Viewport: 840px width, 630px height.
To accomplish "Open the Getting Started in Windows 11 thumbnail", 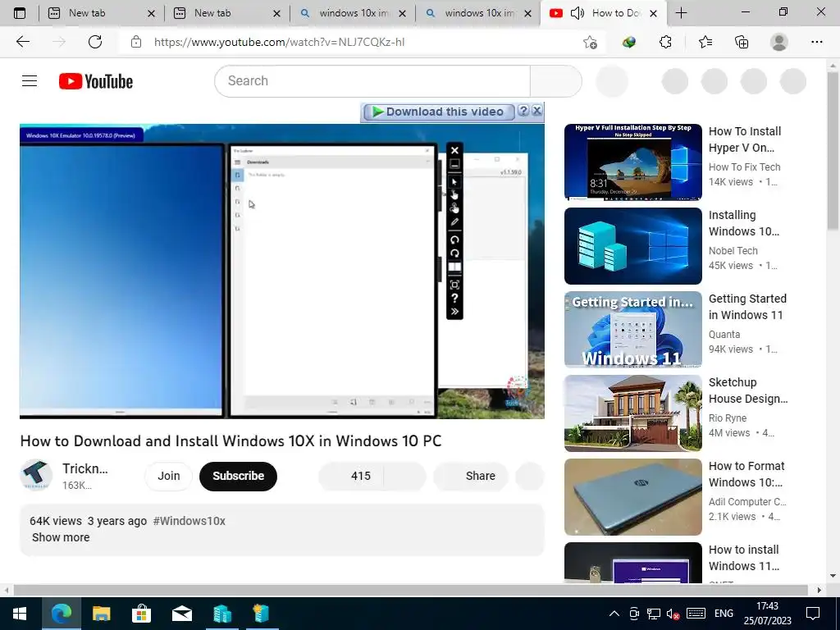I will pyautogui.click(x=632, y=330).
